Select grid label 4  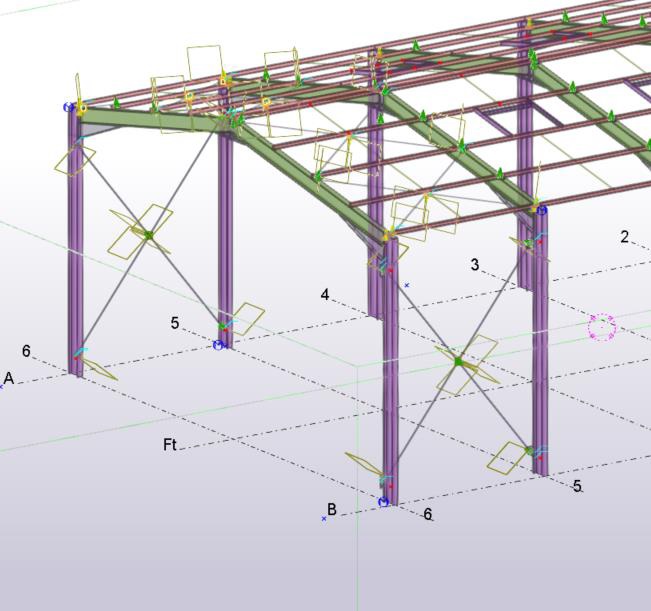tap(325, 295)
